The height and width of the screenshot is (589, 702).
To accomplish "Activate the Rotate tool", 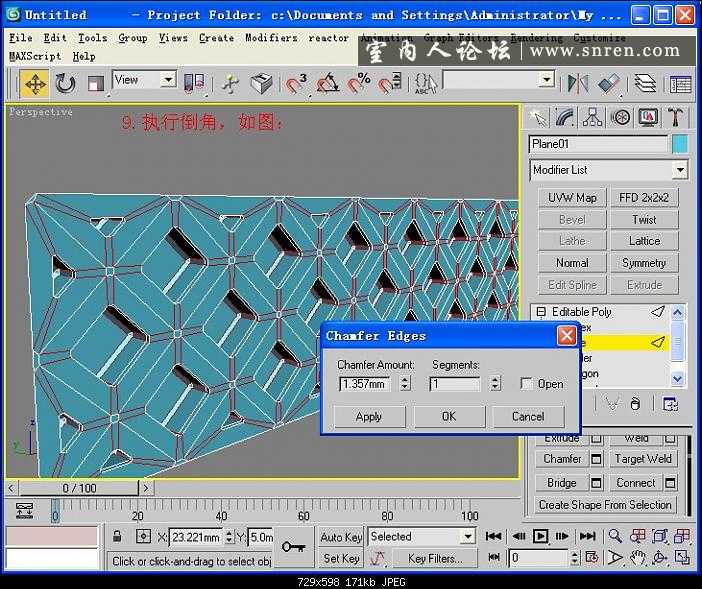I will coord(65,84).
